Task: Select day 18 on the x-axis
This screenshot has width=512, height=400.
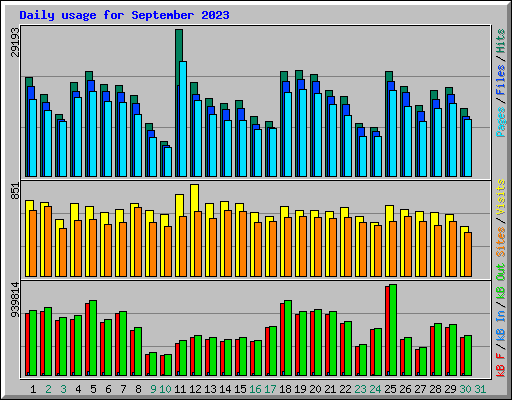Action: (x=285, y=389)
